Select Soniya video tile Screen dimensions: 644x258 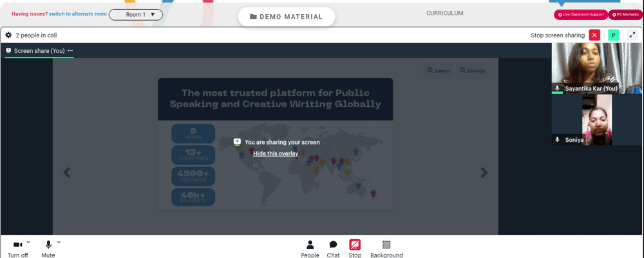pyautogui.click(x=597, y=120)
